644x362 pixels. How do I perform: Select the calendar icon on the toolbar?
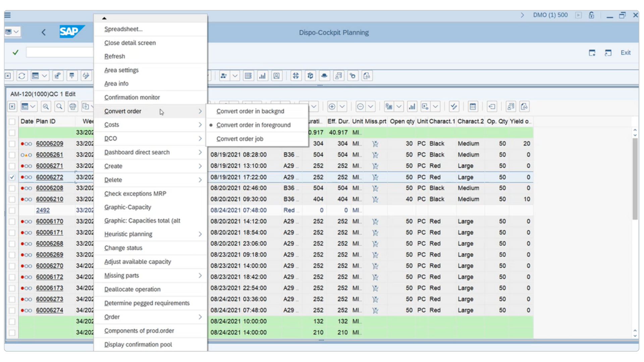(x=473, y=107)
